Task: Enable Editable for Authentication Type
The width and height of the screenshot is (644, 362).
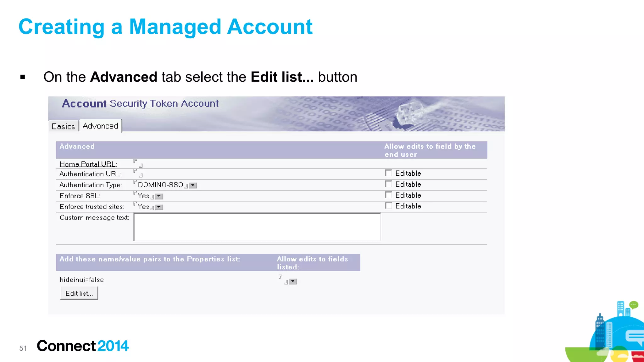Action: pyautogui.click(x=389, y=184)
